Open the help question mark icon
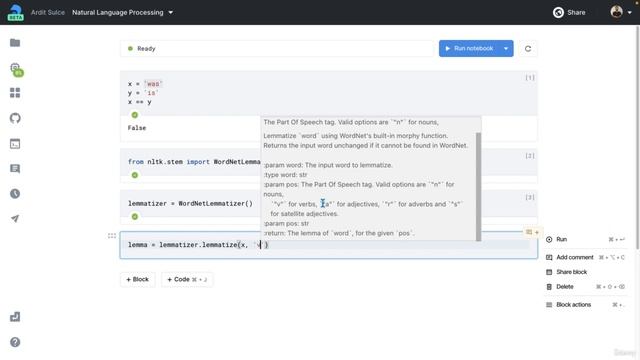This screenshot has width=640, height=360. pyautogui.click(x=15, y=342)
